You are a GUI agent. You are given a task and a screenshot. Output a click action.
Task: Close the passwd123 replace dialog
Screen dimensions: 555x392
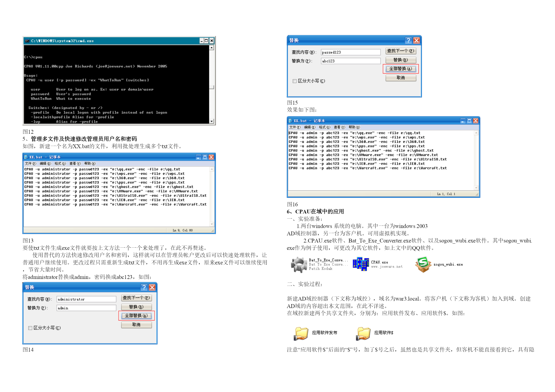click(x=416, y=40)
